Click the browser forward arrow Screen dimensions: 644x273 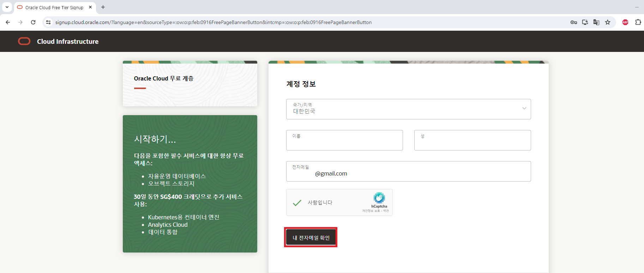(x=20, y=22)
